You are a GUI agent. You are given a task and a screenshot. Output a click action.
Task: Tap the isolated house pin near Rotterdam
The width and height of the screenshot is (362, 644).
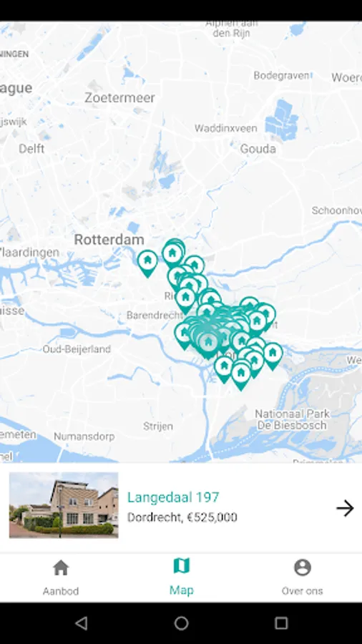click(x=147, y=263)
